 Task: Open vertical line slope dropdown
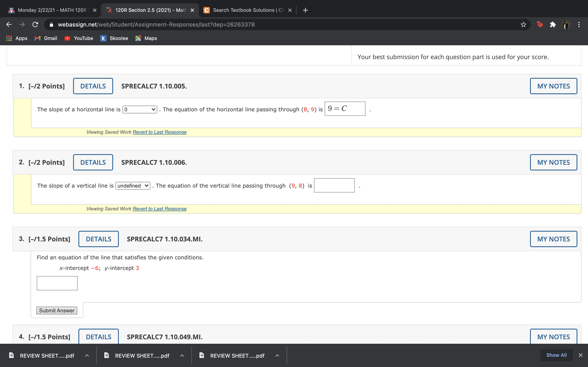coord(133,186)
